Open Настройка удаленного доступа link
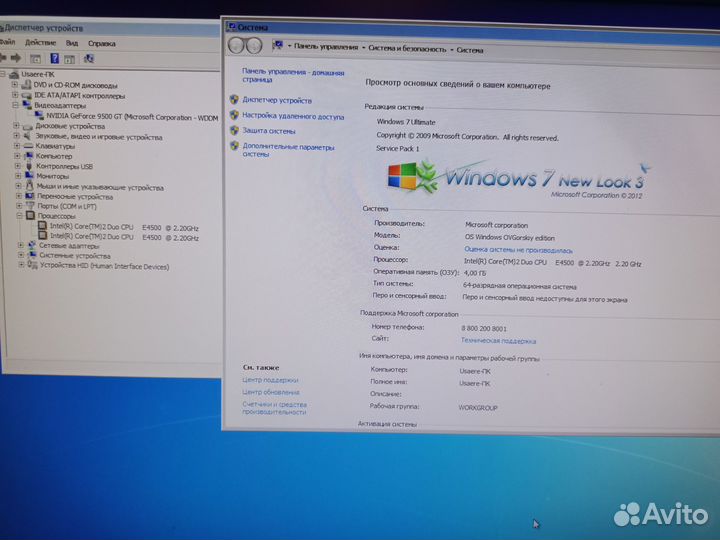The width and height of the screenshot is (720, 540). (x=293, y=116)
